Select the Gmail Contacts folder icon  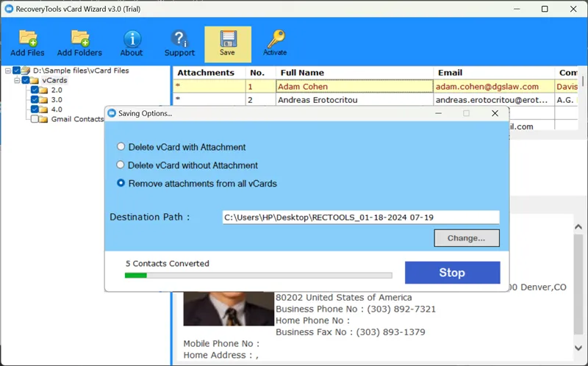click(43, 119)
